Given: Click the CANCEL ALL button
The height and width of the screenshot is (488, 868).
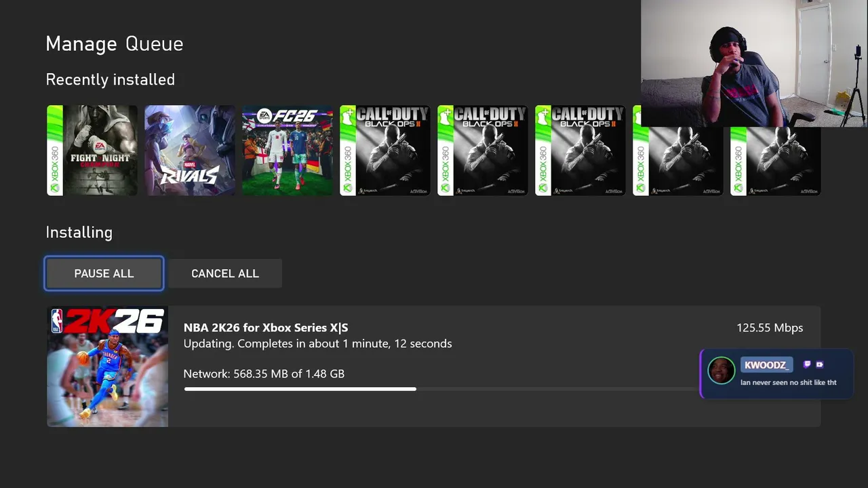Looking at the screenshot, I should [x=225, y=273].
